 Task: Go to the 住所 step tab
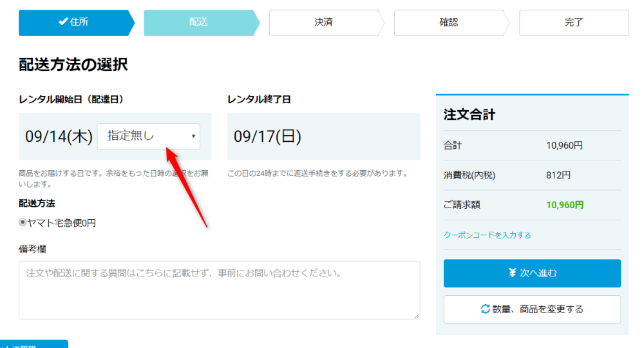(77, 23)
